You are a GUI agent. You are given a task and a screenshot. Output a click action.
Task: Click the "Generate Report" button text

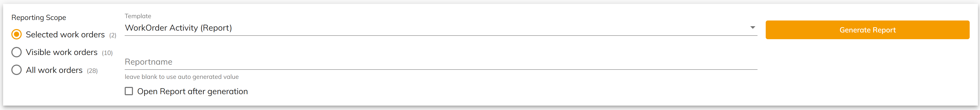pos(867,30)
